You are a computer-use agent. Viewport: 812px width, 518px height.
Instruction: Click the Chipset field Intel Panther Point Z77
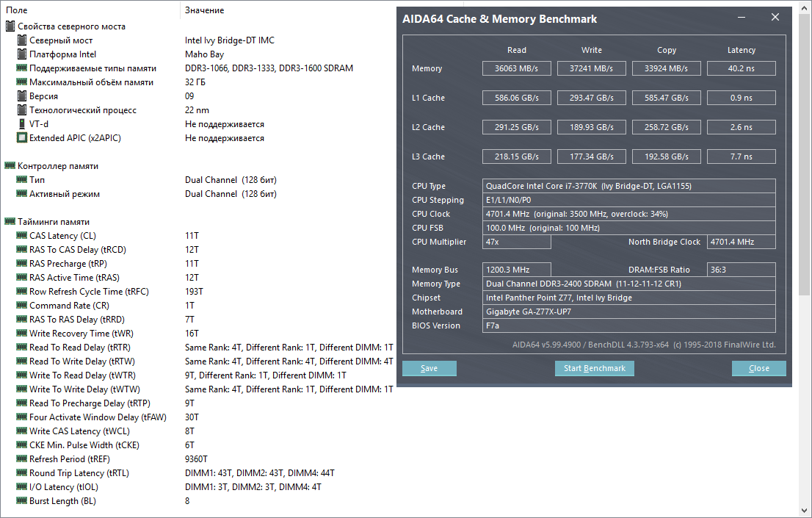[x=629, y=298]
